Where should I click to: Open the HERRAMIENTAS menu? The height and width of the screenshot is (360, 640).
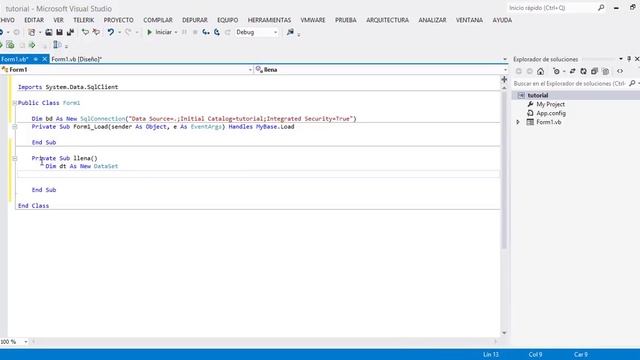(x=269, y=20)
